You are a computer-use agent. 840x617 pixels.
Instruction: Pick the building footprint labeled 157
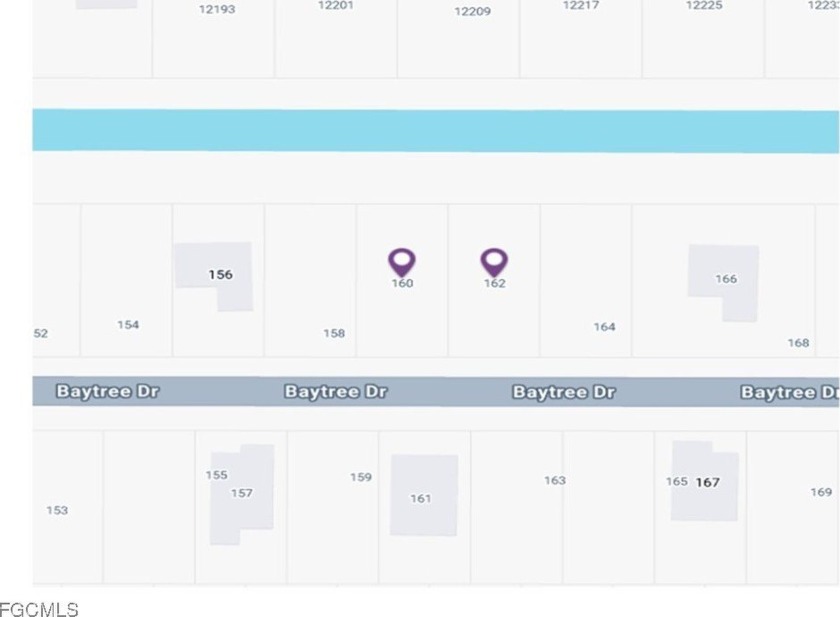tap(242, 493)
